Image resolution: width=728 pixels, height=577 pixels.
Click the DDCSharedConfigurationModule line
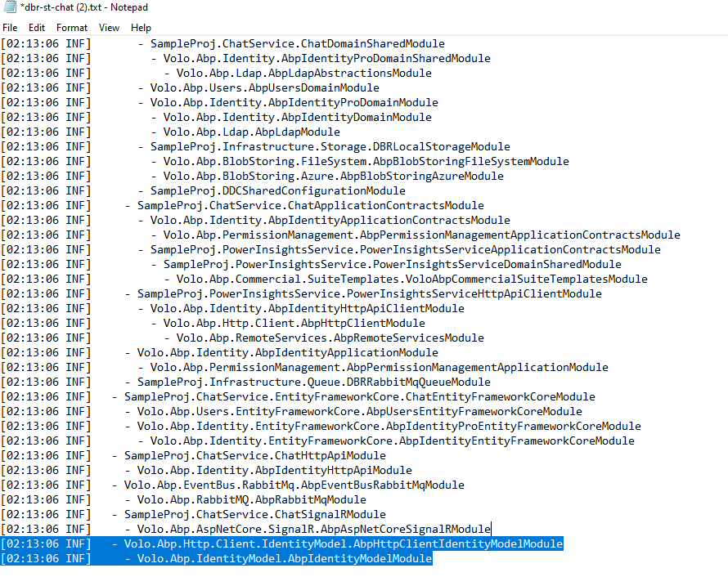(204, 191)
